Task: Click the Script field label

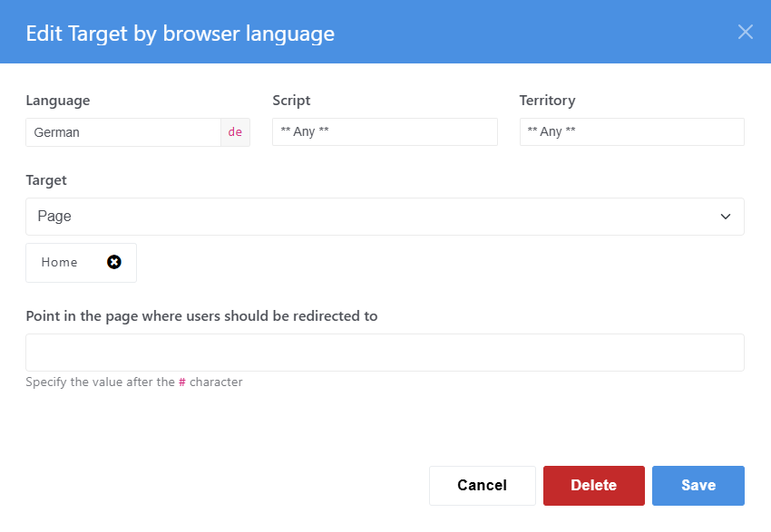Action: click(x=291, y=101)
